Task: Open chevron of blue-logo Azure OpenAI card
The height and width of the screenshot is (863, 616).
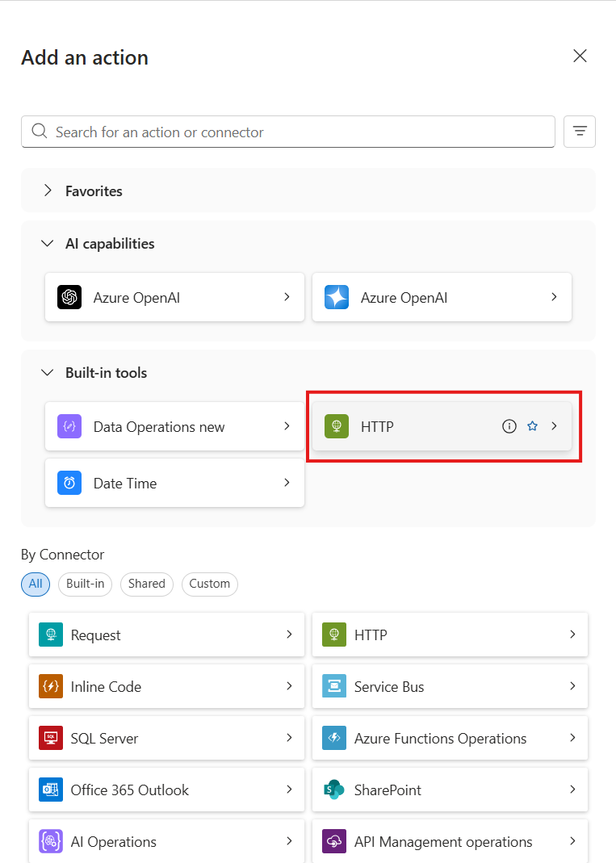Action: tap(554, 297)
